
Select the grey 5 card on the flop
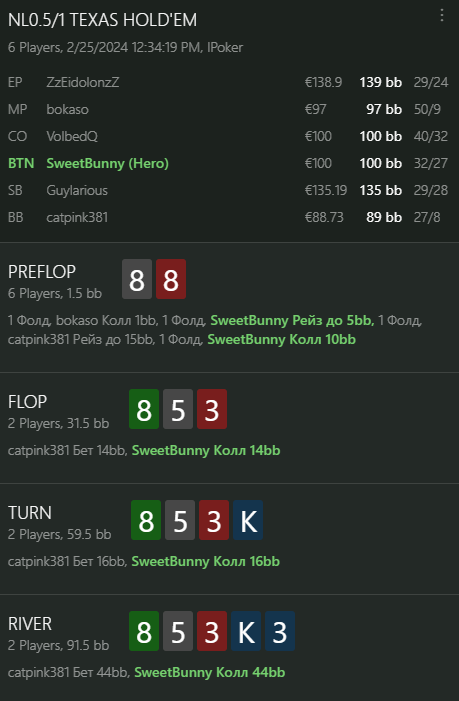coord(178,409)
